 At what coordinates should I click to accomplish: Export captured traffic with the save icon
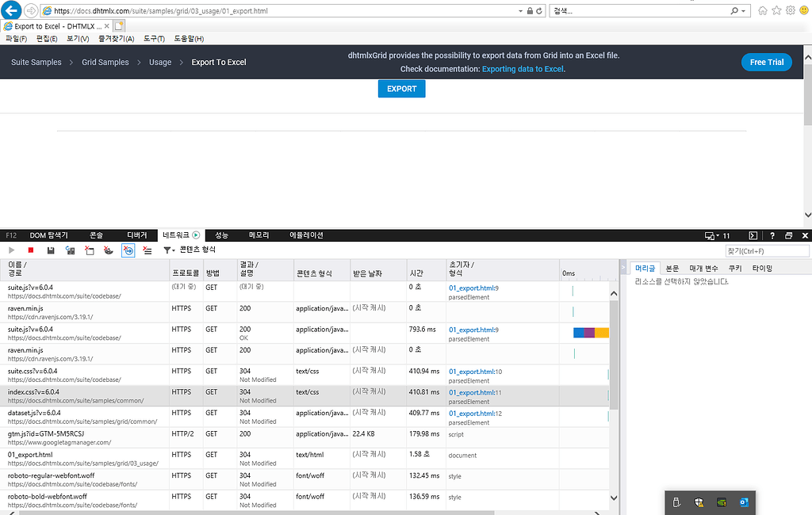[51, 250]
